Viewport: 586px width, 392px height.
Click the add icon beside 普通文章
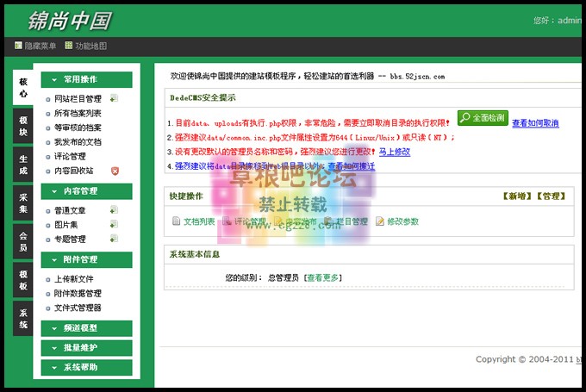tap(114, 210)
